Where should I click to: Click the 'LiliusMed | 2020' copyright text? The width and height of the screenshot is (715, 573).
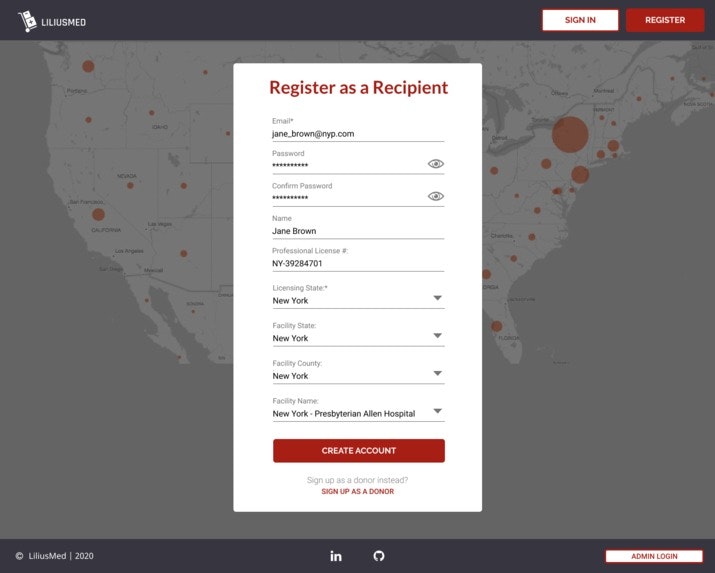pyautogui.click(x=61, y=556)
